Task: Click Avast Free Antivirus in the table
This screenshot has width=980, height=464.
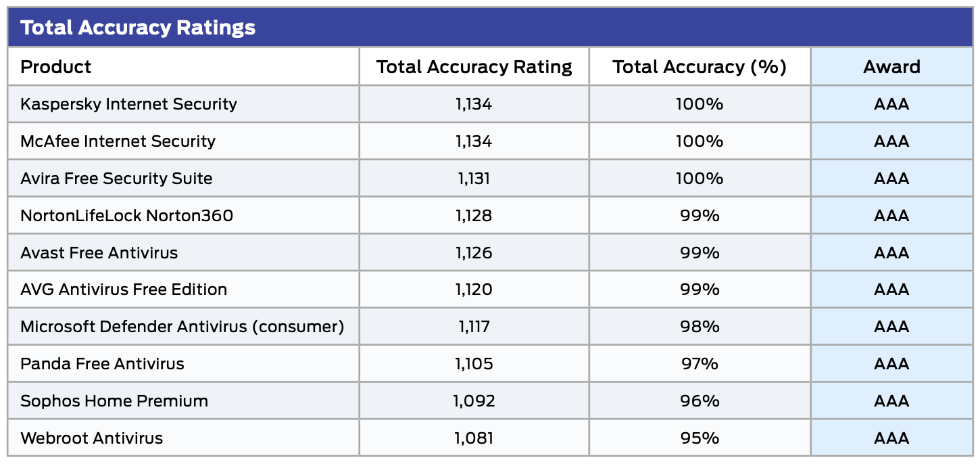Action: coord(99,253)
